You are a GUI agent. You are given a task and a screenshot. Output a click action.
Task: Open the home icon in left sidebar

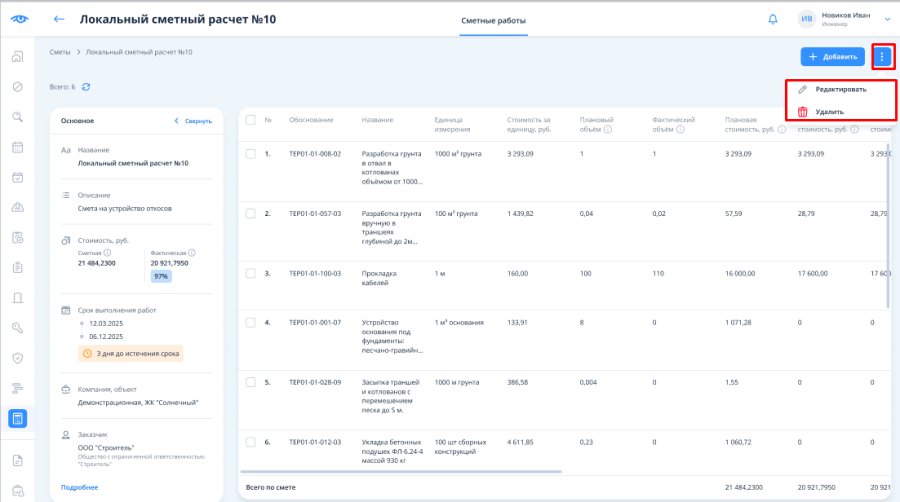[x=18, y=56]
